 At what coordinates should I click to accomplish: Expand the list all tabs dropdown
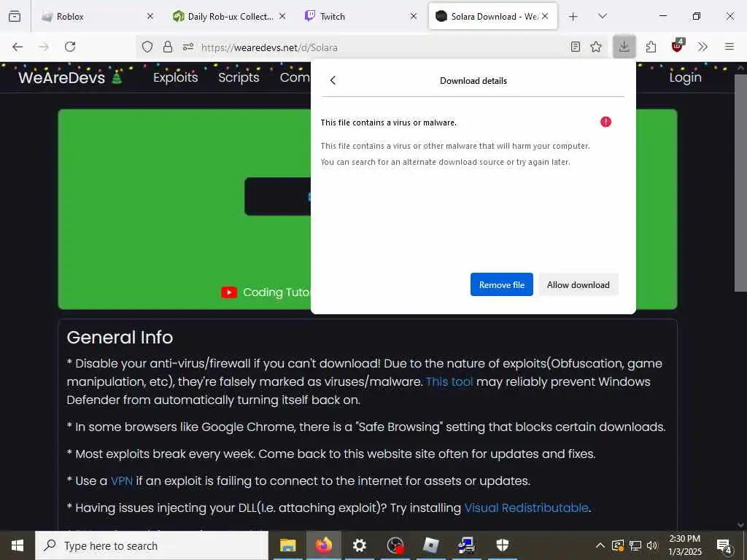(602, 16)
